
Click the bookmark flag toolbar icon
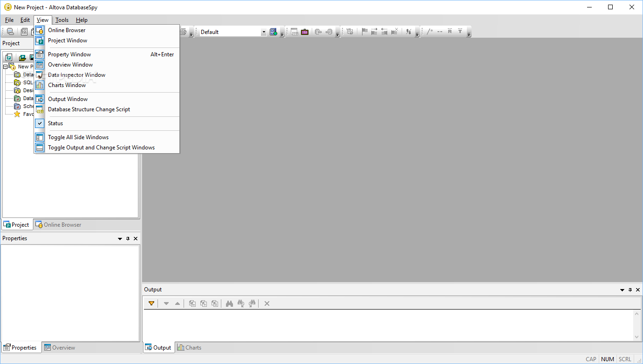[365, 32]
